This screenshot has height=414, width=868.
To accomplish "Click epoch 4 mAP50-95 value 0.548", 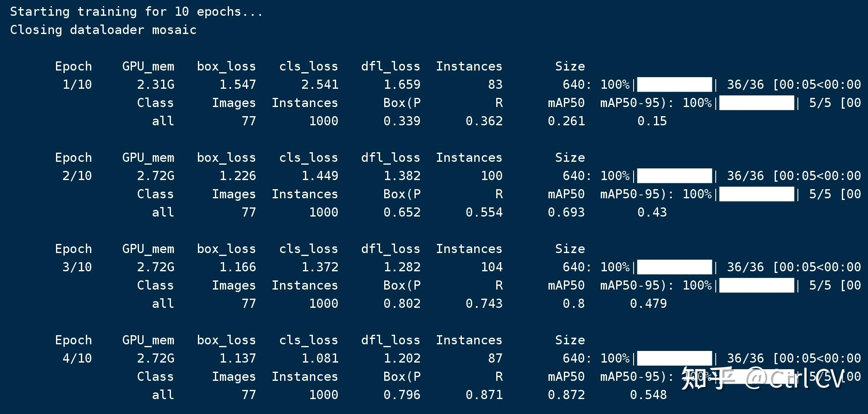I will pos(649,395).
